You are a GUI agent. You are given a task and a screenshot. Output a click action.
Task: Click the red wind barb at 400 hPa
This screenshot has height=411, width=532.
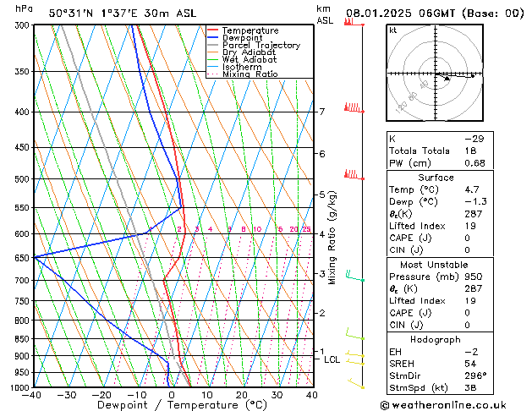354,108
